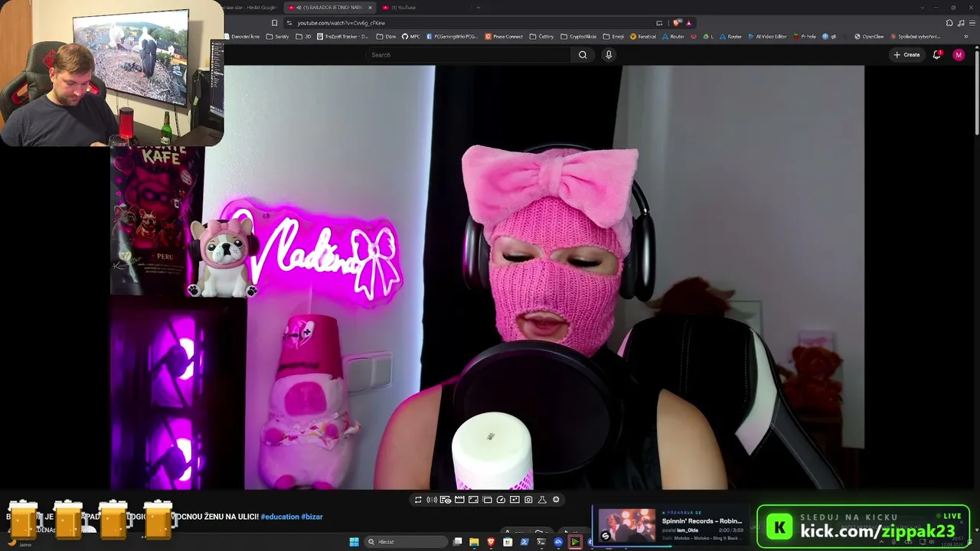The width and height of the screenshot is (980, 551).
Task: Open a new browser tab
Action: tap(478, 8)
